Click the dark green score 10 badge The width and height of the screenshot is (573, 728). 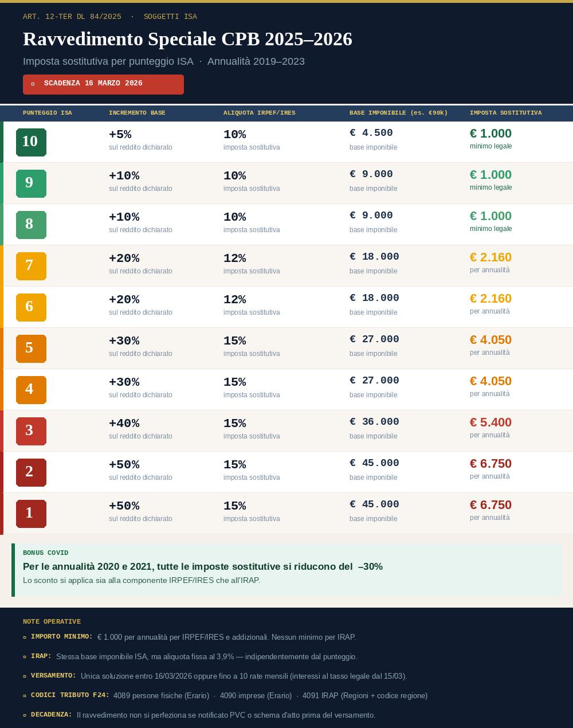point(31,142)
